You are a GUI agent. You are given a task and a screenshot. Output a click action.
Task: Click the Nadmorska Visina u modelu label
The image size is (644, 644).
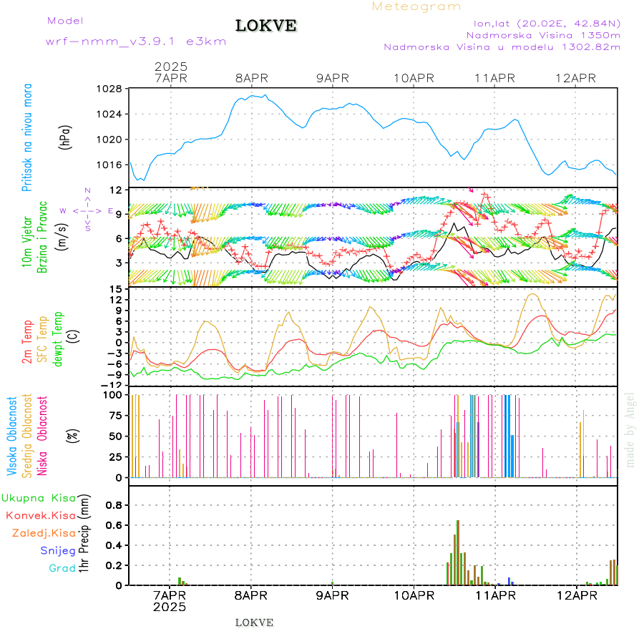[x=502, y=47]
